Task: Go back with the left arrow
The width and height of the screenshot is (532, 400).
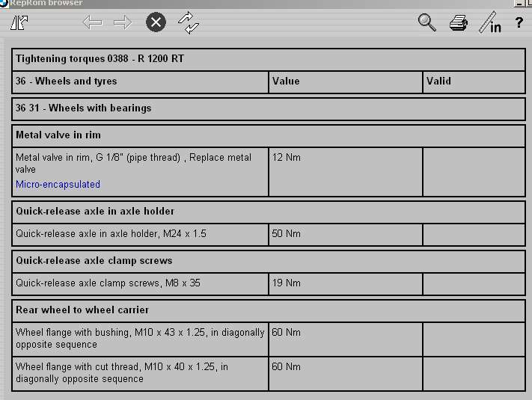Action: point(92,22)
